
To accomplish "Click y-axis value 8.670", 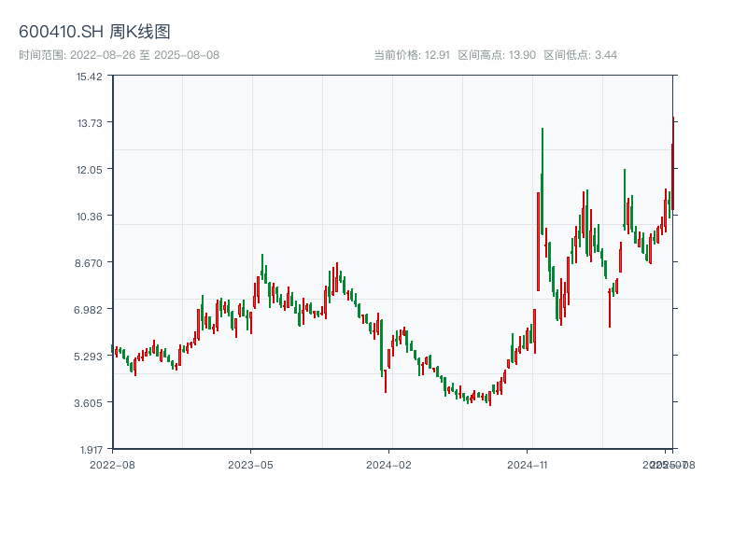I will tap(89, 263).
